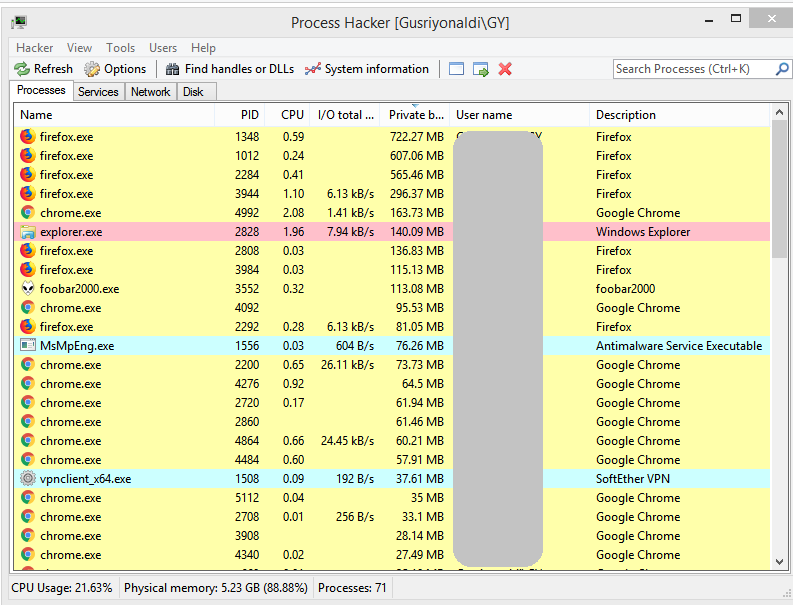Switch to the Services tab
Viewport: 793px width, 605px height.
(x=98, y=92)
